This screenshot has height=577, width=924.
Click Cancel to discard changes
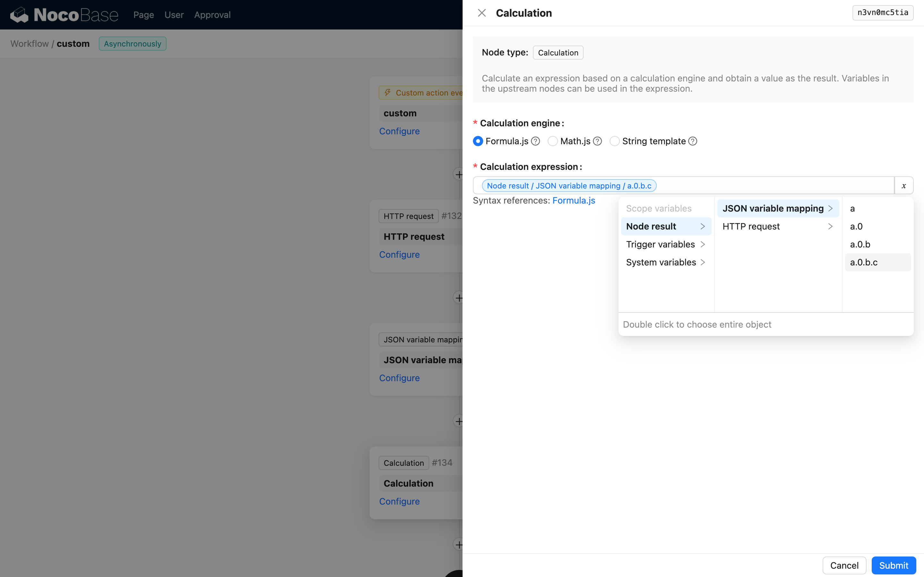844,565
